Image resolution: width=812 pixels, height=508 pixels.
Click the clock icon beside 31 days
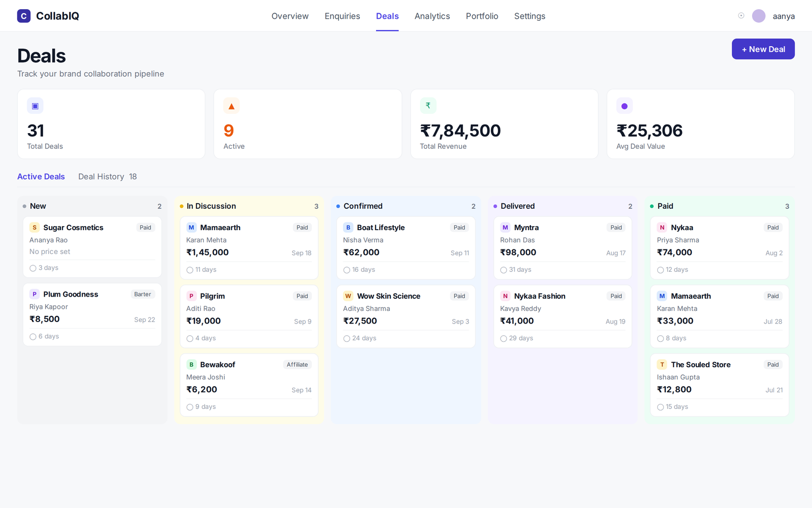pyautogui.click(x=503, y=270)
